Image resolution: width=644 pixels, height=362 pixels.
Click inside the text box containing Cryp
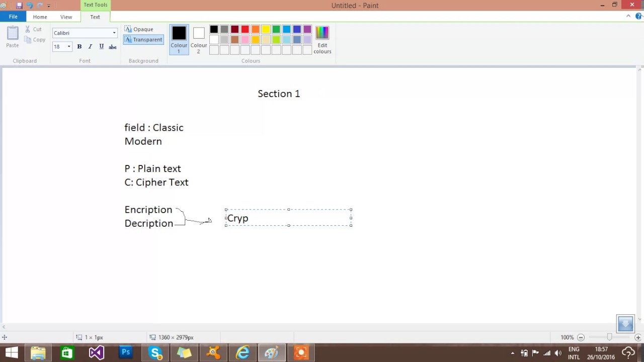[x=288, y=218]
